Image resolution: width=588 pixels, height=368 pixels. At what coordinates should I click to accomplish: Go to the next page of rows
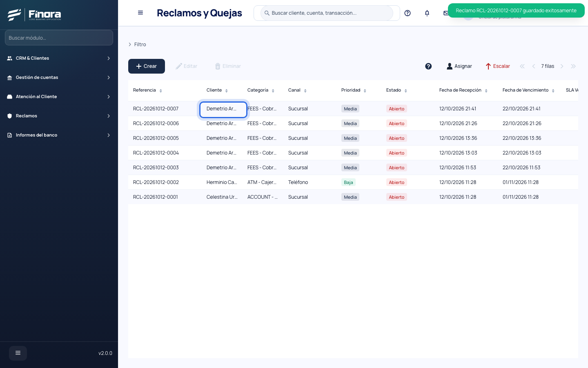point(562,66)
